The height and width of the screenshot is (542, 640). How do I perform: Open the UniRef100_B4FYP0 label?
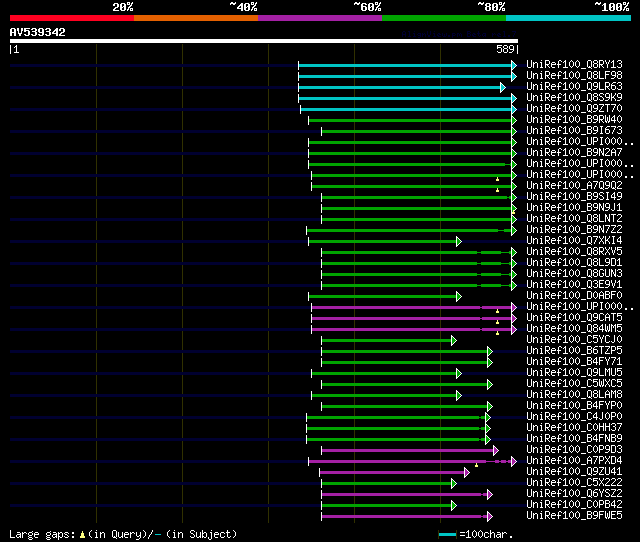[x=574, y=406]
